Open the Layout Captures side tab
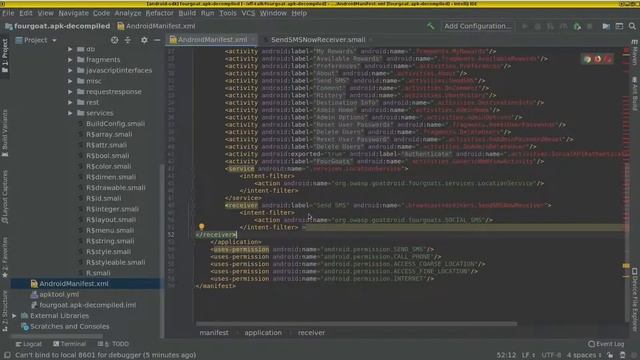640x360 pixels. tap(5, 196)
